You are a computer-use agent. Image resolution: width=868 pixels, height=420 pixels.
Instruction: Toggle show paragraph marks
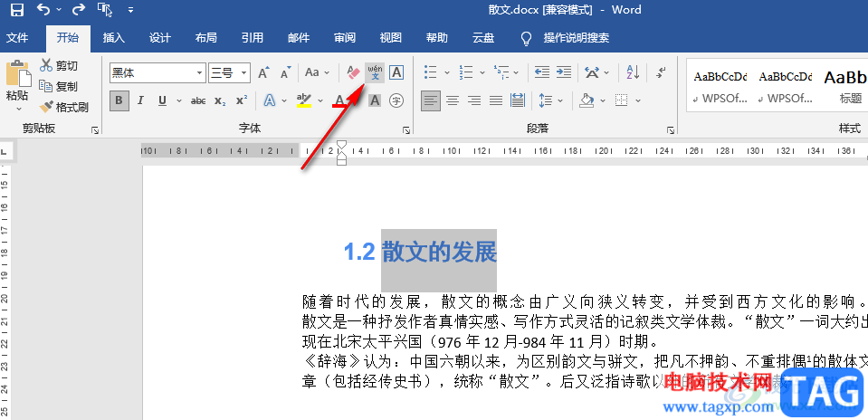661,72
